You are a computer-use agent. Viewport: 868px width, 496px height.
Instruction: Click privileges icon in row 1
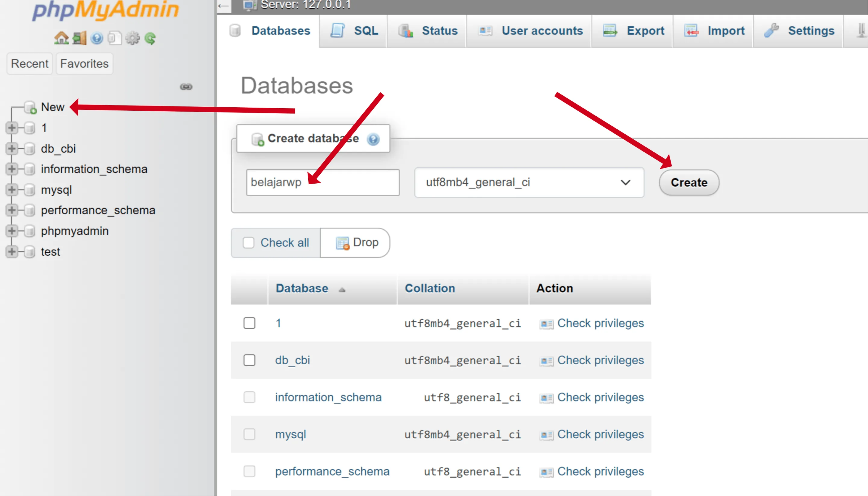click(x=546, y=324)
